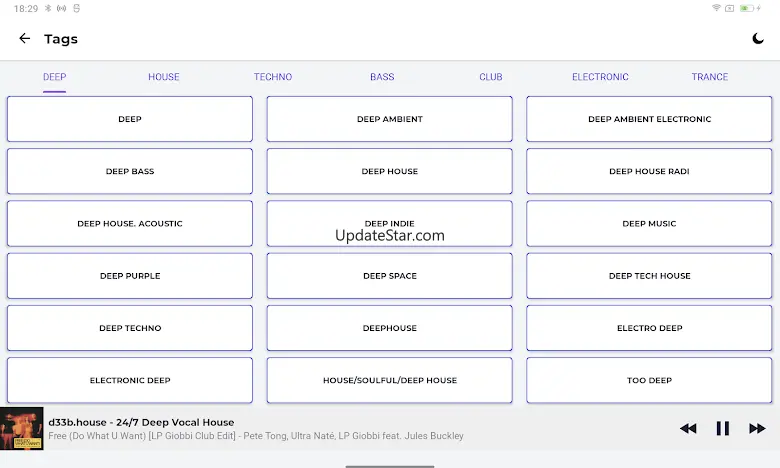The height and width of the screenshot is (468, 780).
Task: Open the DEEP HOUSE RADI tag
Action: (x=649, y=171)
